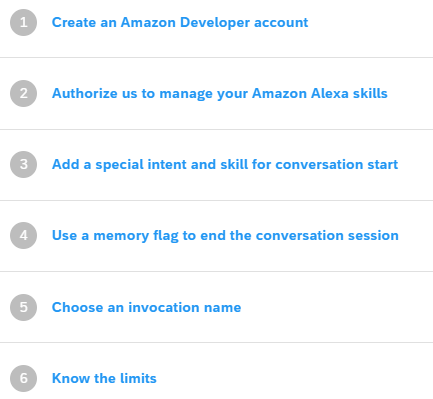Click the word Amazon Developer in step one title
The image size is (433, 399).
[185, 22]
